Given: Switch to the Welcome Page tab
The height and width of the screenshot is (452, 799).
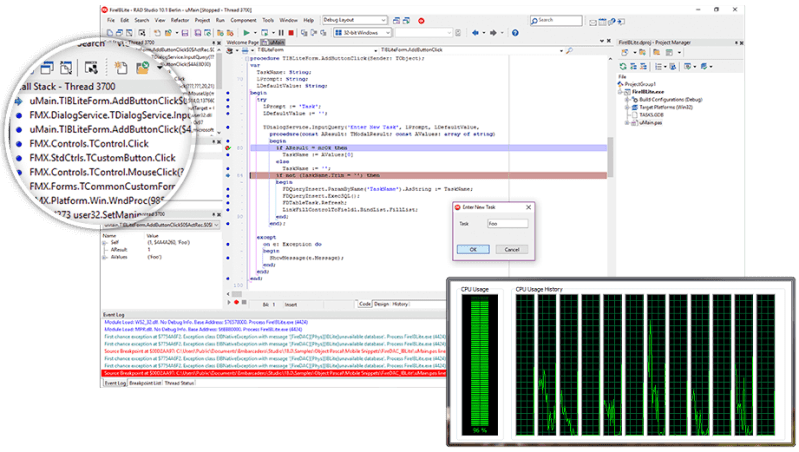Looking at the screenshot, I should 243,43.
